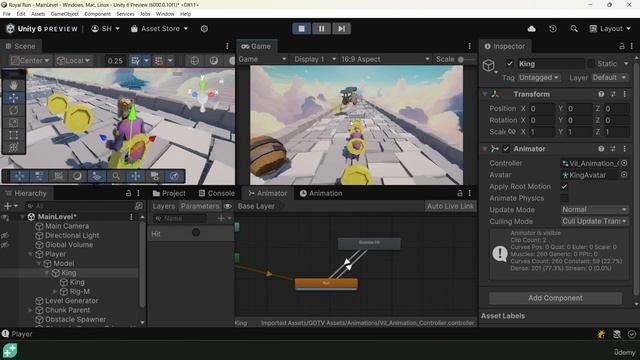This screenshot has width=640, height=360.
Task: Select the Hand view tool
Action: (x=13, y=85)
